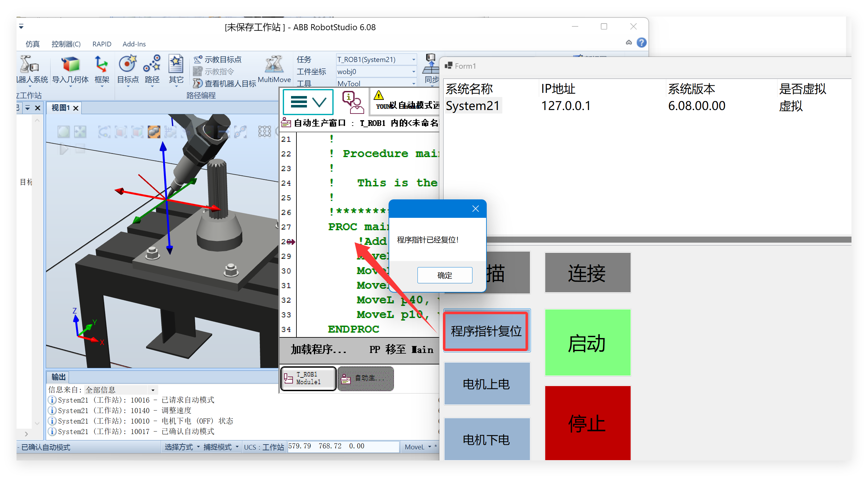The height and width of the screenshot is (477, 868).
Task: Collapse the ribbon with the caret icon
Action: [629, 43]
